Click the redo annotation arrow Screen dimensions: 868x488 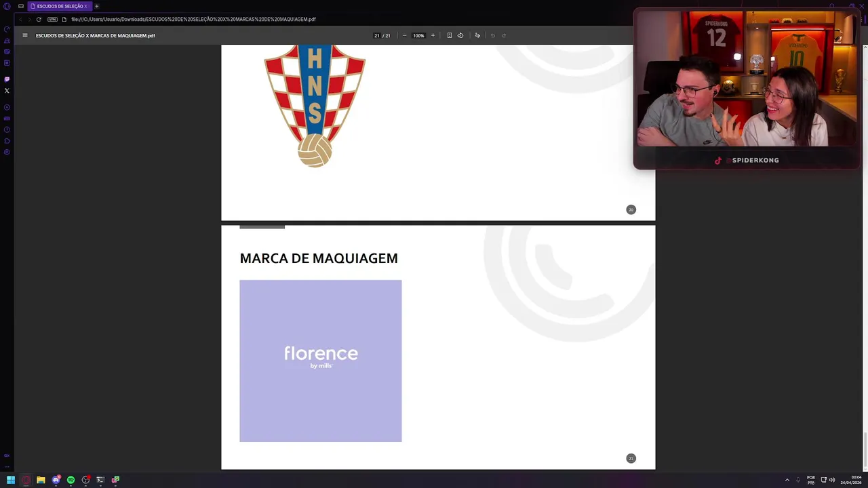504,35
